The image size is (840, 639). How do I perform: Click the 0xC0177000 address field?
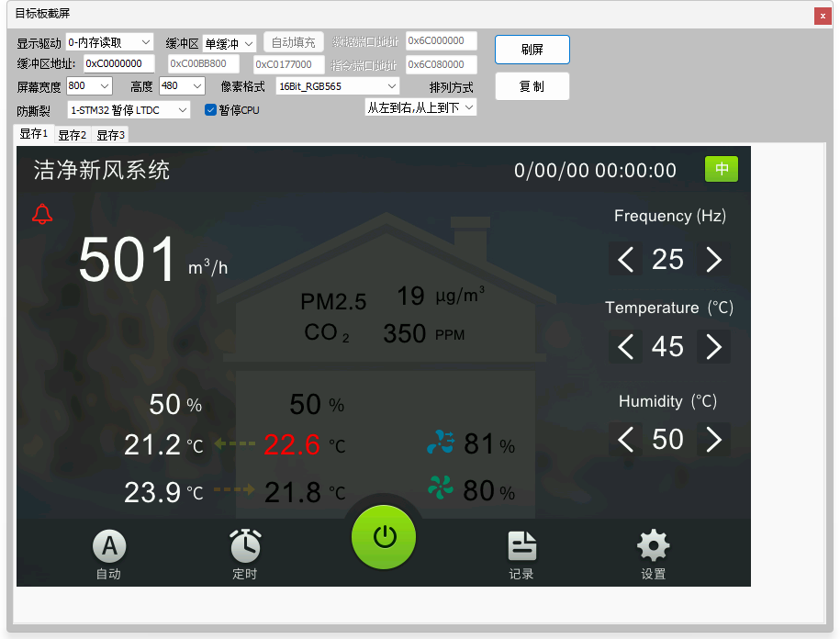pos(289,64)
